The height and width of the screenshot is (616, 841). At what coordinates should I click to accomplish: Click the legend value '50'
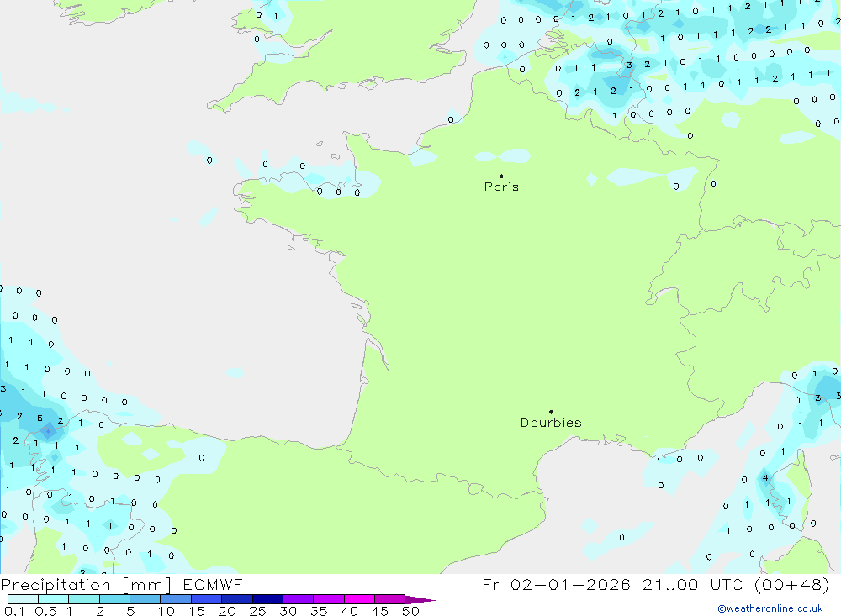click(x=411, y=611)
